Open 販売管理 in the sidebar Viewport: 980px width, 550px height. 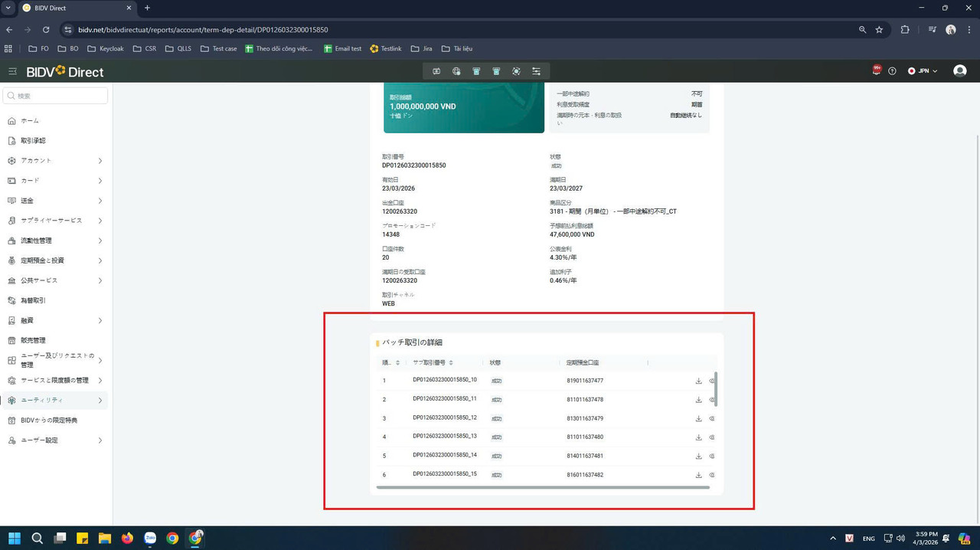pos(56,340)
